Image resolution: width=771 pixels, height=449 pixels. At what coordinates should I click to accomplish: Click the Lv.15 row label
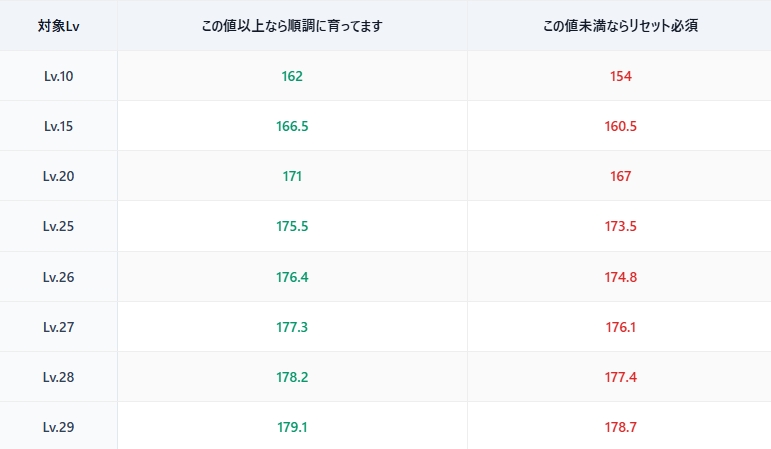(x=59, y=126)
